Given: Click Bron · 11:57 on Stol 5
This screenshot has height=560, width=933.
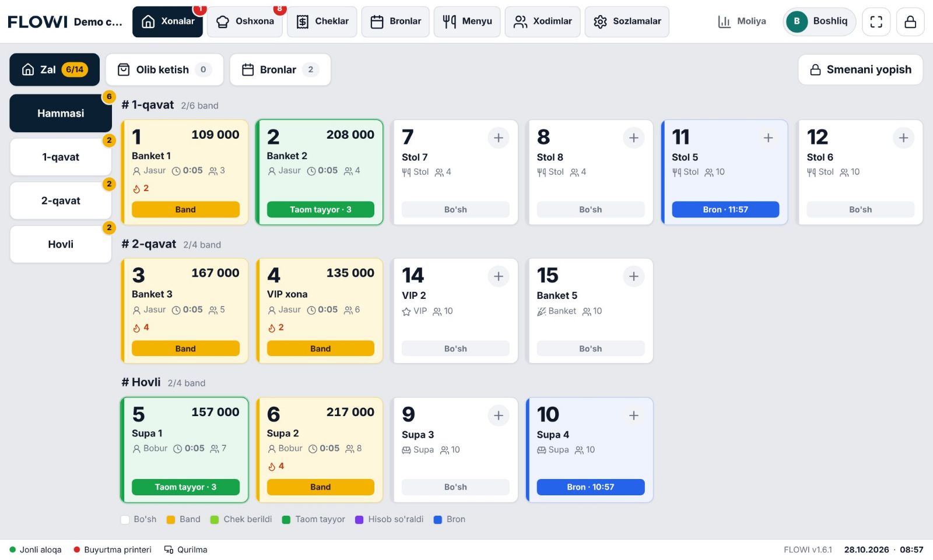Looking at the screenshot, I should (725, 210).
